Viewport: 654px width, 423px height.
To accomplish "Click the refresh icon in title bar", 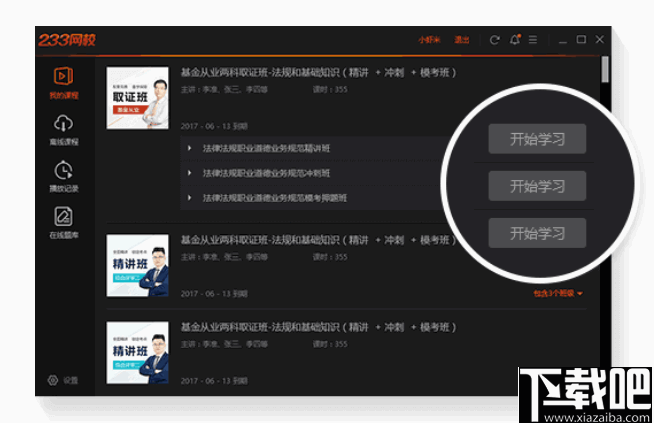I will pyautogui.click(x=495, y=40).
